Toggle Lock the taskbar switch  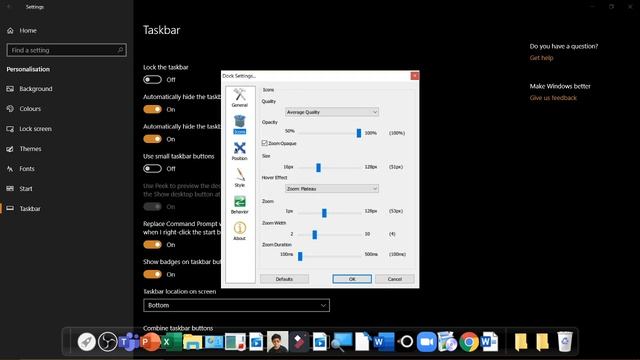[152, 80]
